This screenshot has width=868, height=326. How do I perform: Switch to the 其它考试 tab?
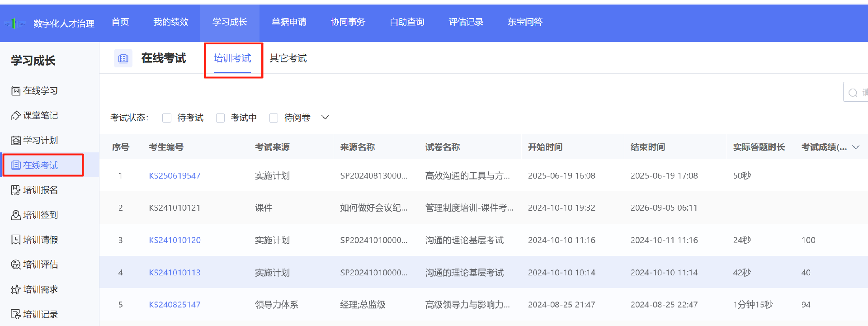[x=288, y=58]
